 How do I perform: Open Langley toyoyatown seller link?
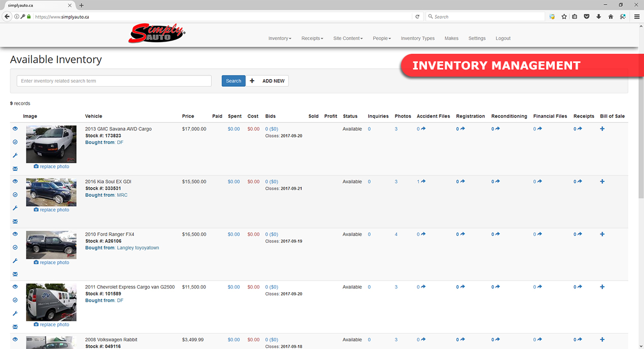138,248
